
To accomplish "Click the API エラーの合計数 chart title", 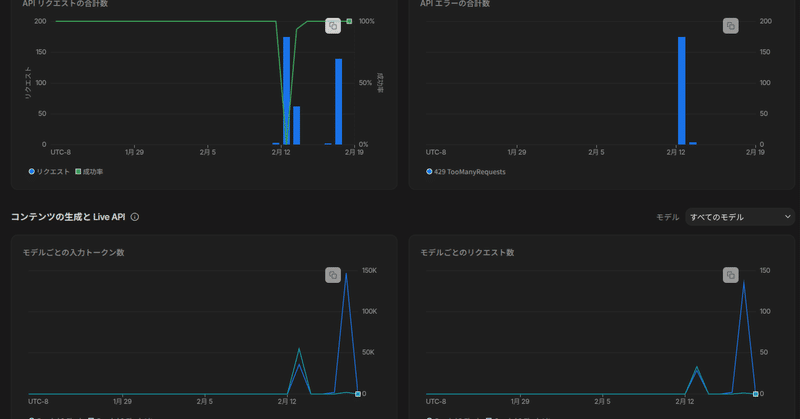I will (455, 4).
